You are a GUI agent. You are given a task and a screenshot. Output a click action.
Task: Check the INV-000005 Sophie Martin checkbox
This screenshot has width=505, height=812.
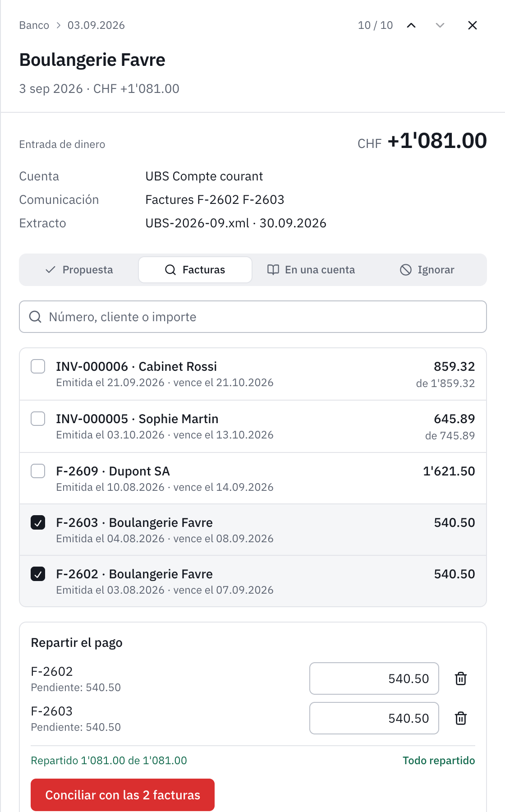click(38, 419)
